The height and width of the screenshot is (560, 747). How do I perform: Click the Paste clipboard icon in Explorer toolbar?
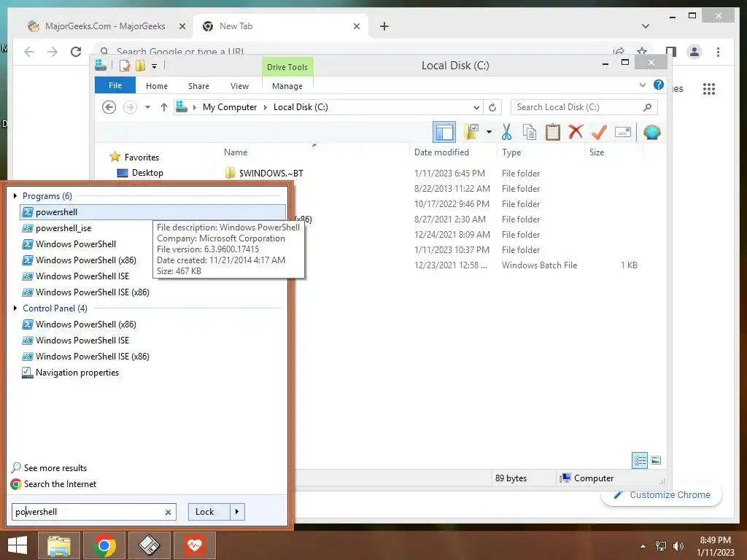tap(553, 132)
